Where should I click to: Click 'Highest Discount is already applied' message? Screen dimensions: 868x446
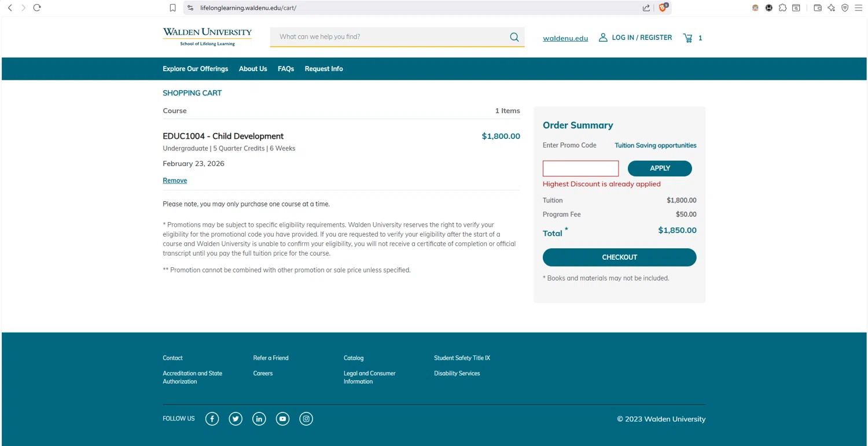(602, 184)
